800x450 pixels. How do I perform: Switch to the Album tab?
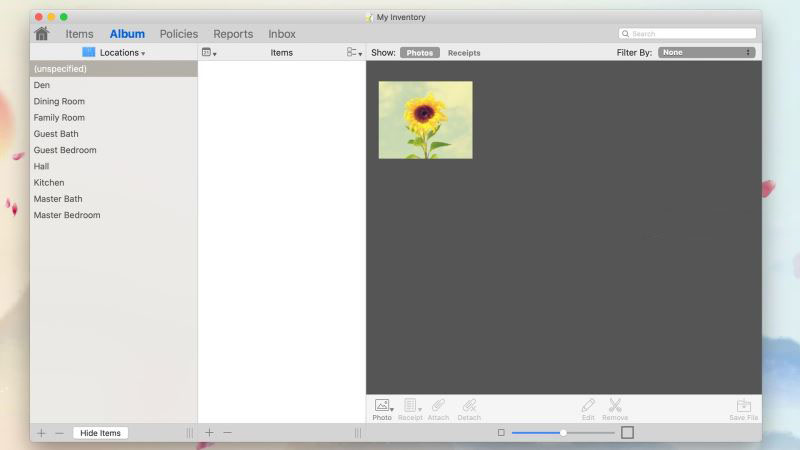point(127,34)
